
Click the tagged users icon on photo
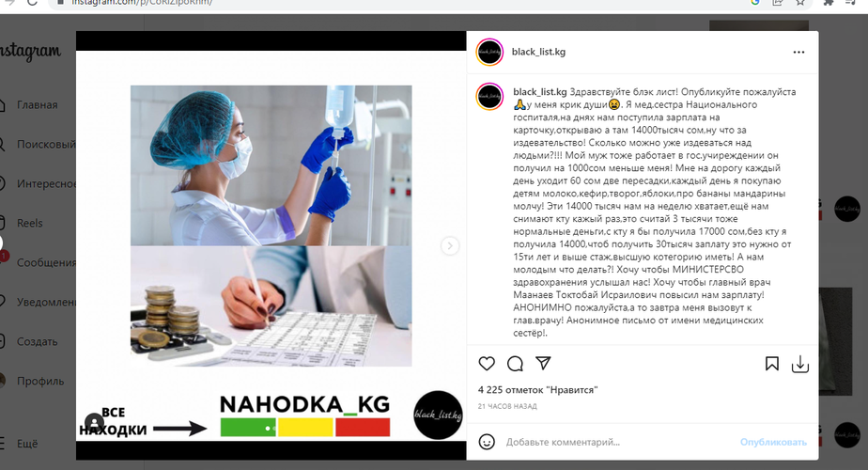click(x=95, y=423)
